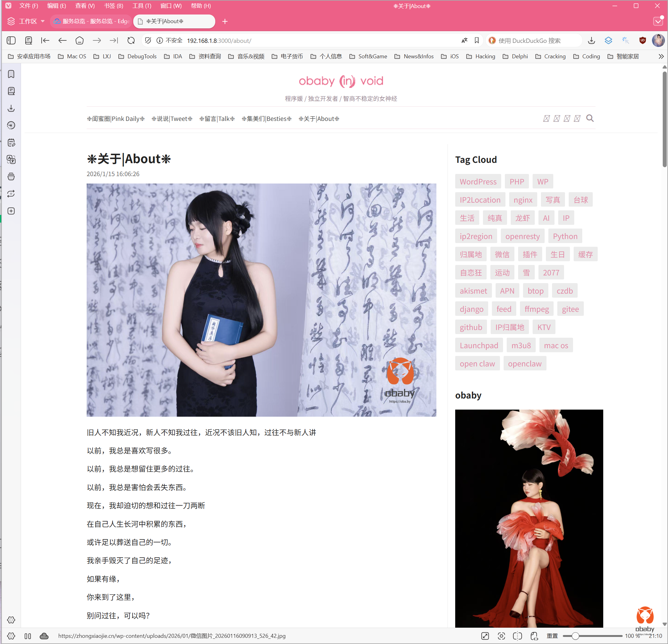Open the DuckDuckGo search engine dropdown
Image resolution: width=668 pixels, height=644 pixels.
coord(492,41)
